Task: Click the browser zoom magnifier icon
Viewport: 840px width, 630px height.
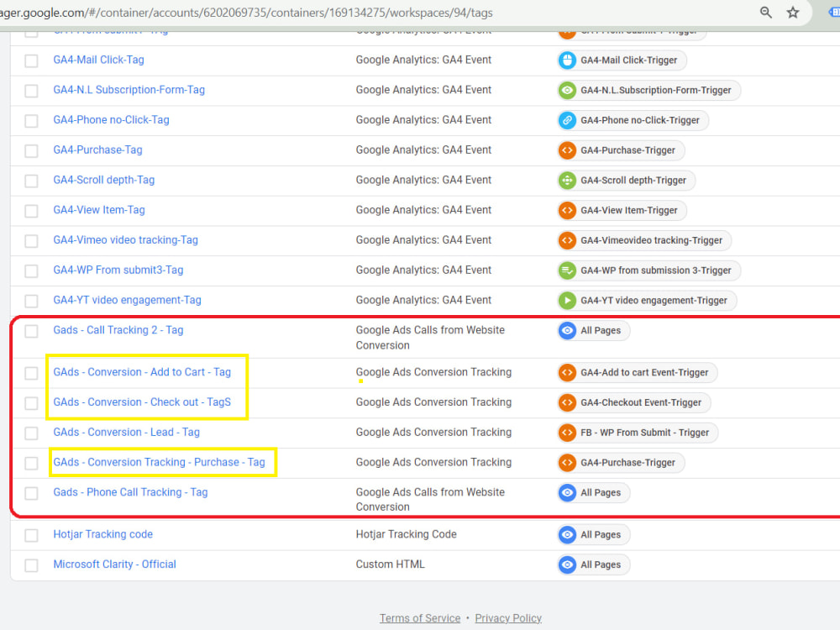Action: point(765,13)
